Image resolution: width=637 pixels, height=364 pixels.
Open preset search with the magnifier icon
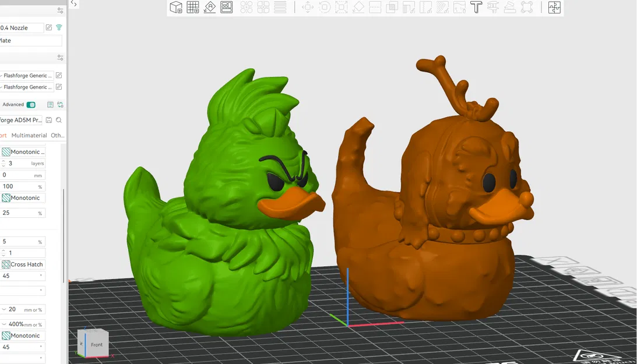point(59,119)
